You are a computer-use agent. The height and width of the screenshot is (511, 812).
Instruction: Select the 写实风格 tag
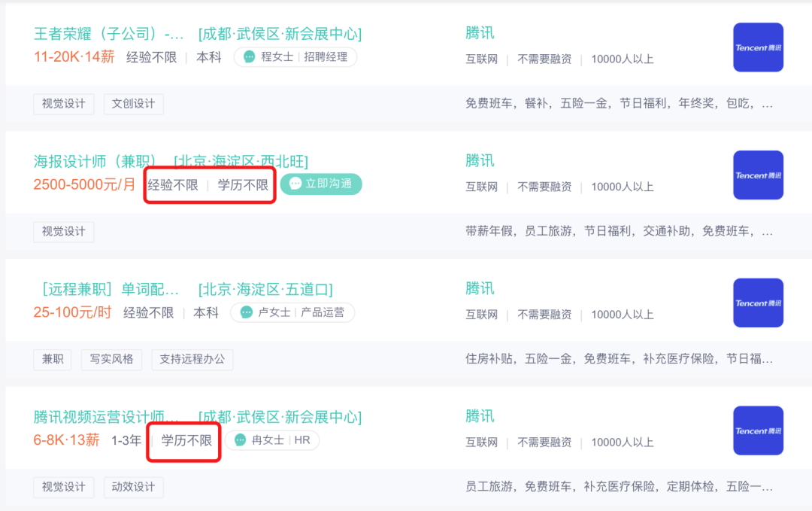coord(111,359)
